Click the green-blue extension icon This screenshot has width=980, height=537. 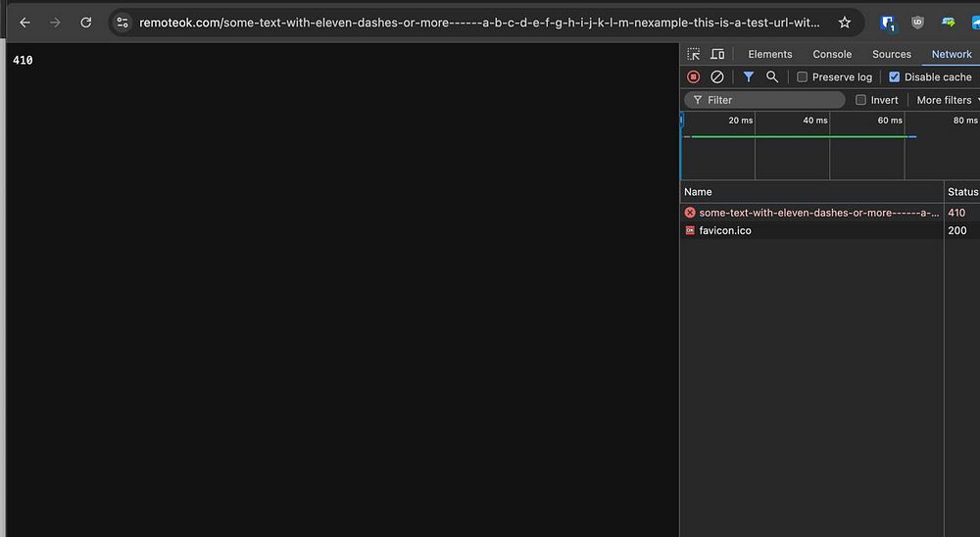[948, 23]
